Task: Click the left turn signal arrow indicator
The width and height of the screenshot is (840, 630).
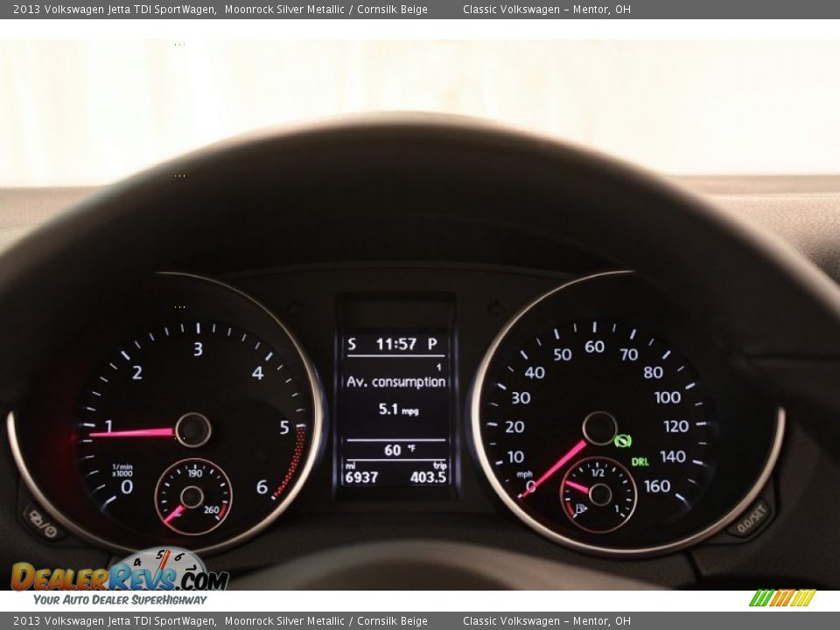Action: pos(295,308)
